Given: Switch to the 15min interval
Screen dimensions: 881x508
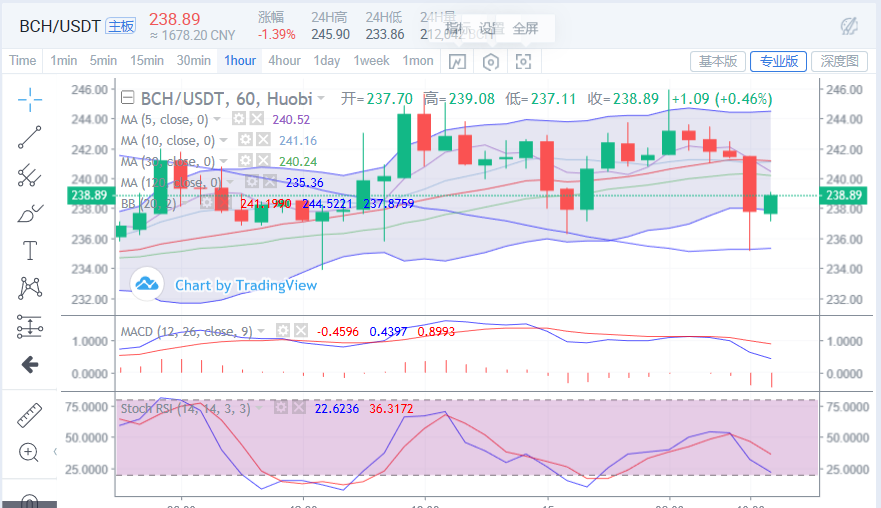Looking at the screenshot, I should (147, 61).
